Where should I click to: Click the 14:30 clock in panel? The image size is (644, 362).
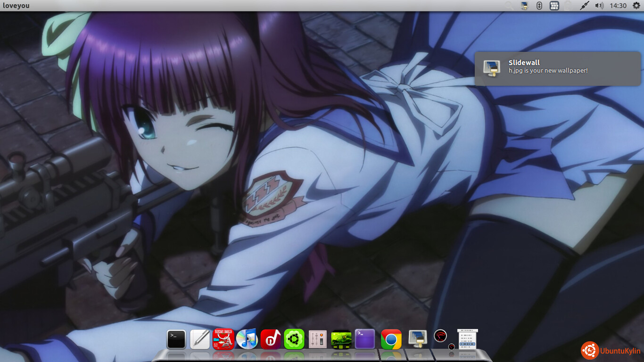[618, 6]
